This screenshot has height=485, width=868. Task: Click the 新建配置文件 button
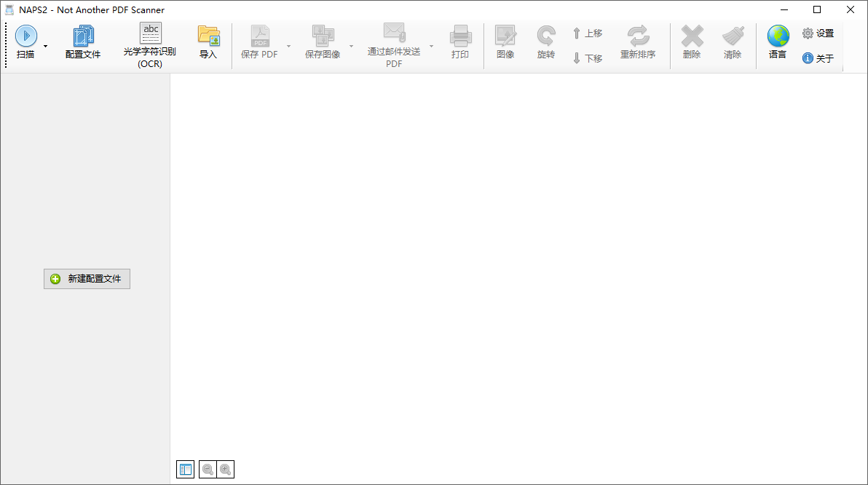pyautogui.click(x=87, y=278)
